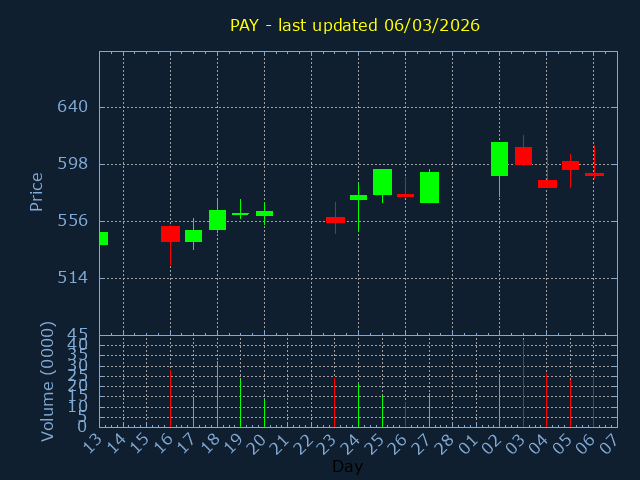This screenshot has height=480, width=640.
Task: Click the red volume bar for day 16
Action: tap(170, 398)
